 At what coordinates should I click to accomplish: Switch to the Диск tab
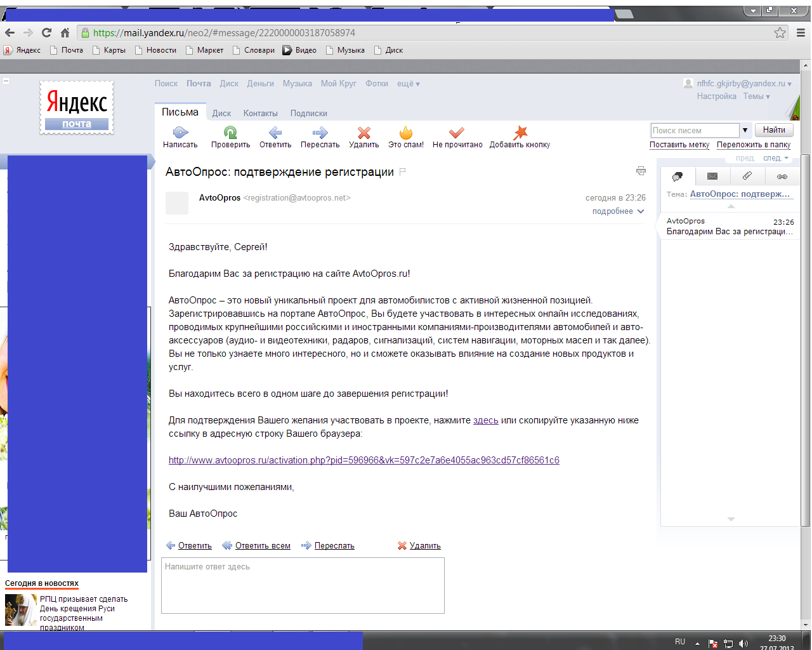[221, 114]
